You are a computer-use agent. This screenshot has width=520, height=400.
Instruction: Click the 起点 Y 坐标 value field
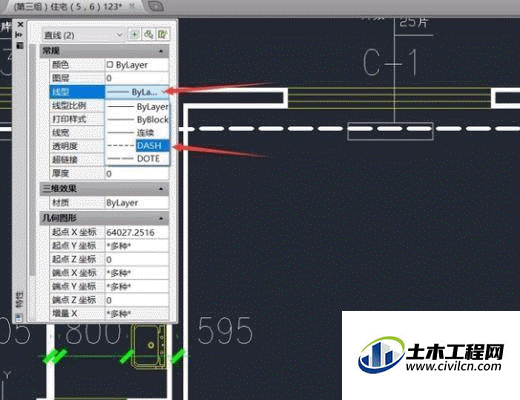coord(136,246)
